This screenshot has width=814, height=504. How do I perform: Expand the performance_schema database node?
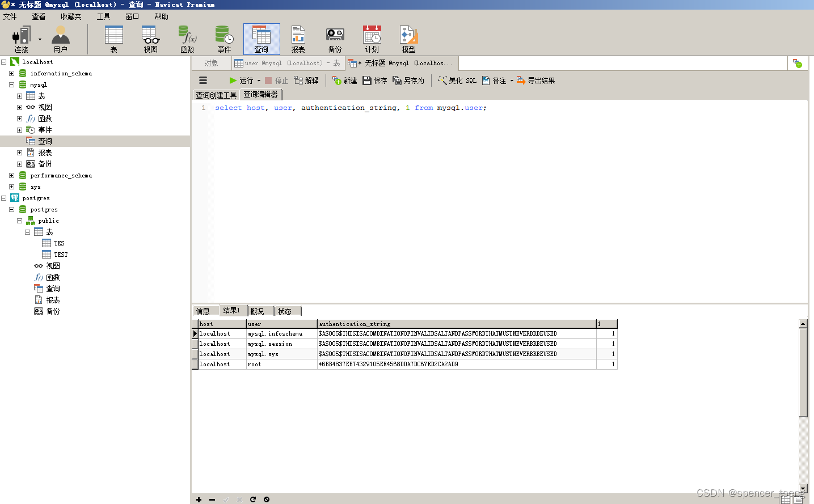pos(12,175)
